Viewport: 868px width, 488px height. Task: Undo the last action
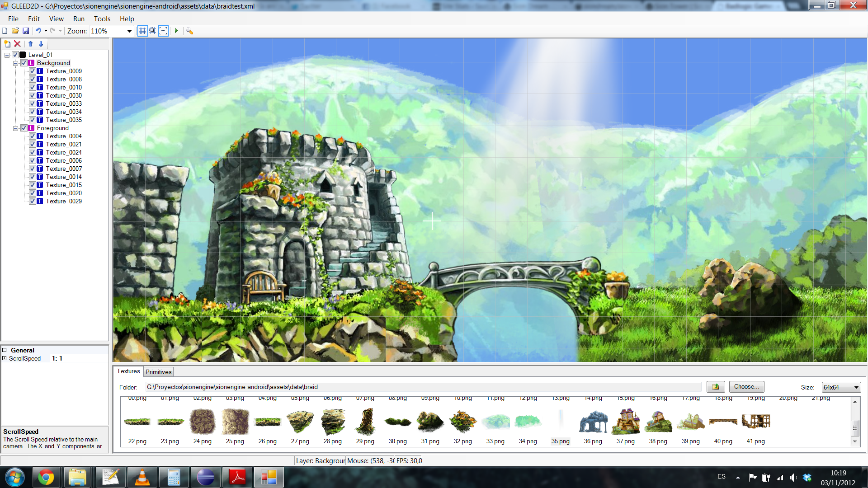38,31
